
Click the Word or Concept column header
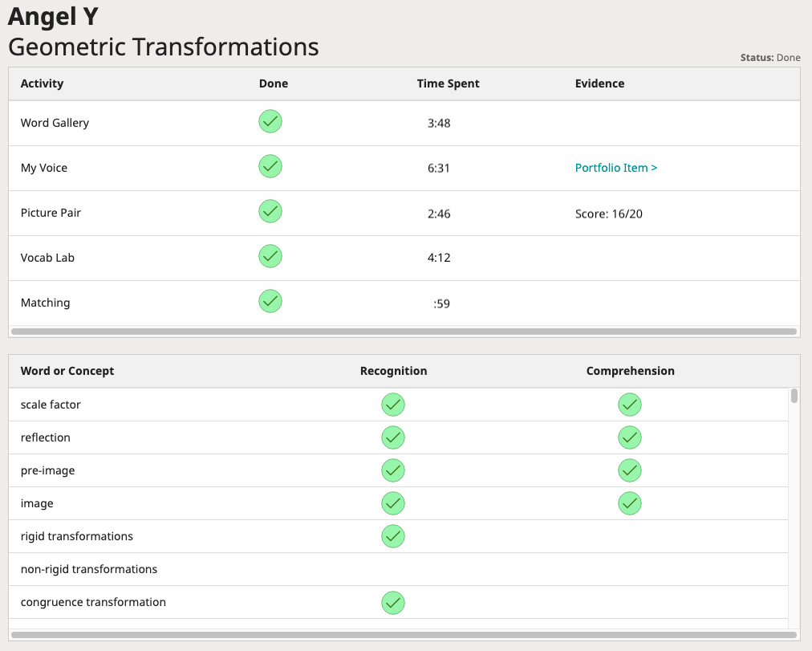[67, 371]
